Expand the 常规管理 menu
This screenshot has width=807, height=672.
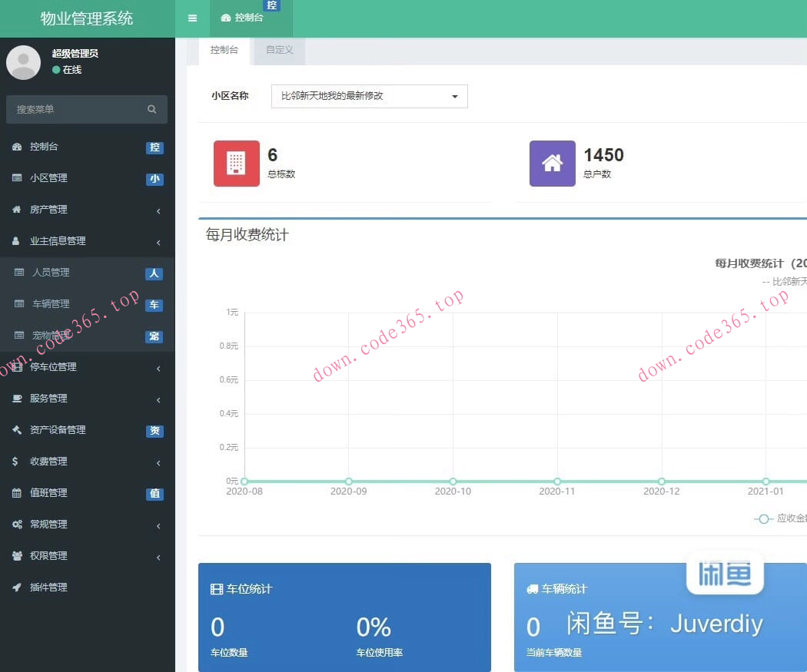point(88,525)
